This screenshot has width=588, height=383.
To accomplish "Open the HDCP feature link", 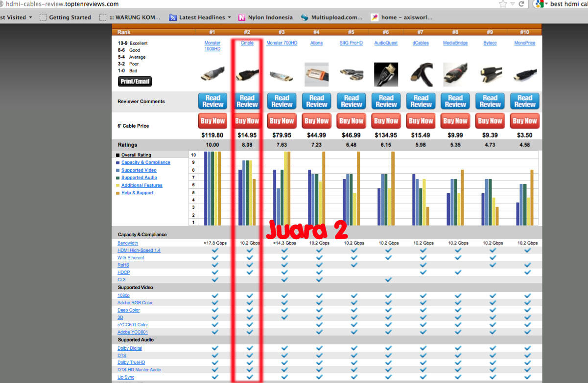I will pos(124,272).
